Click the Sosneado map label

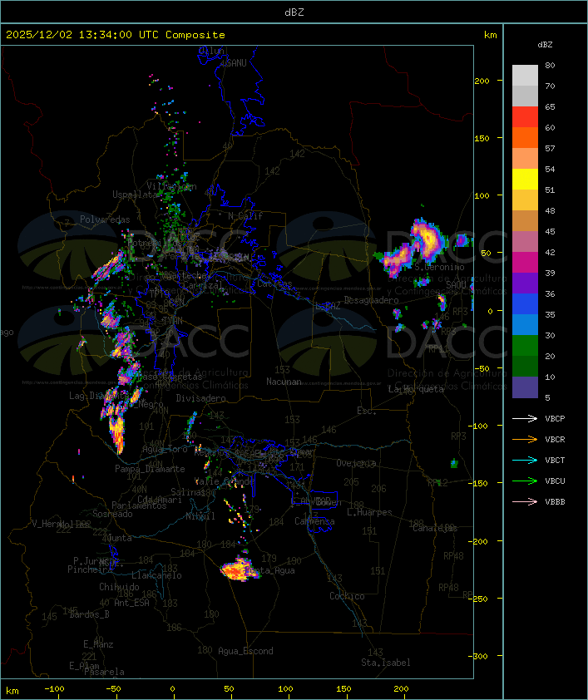pyautogui.click(x=113, y=514)
